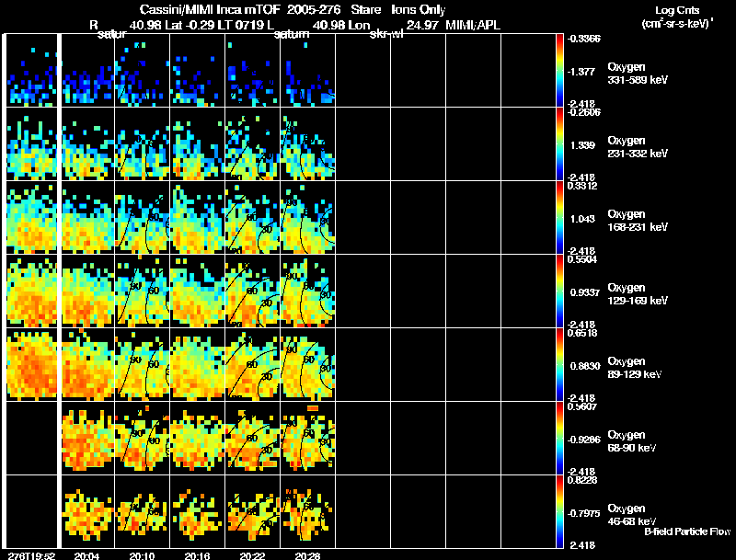Click the 'skr-wl' marker label
736x560 pixels.
tap(386, 34)
